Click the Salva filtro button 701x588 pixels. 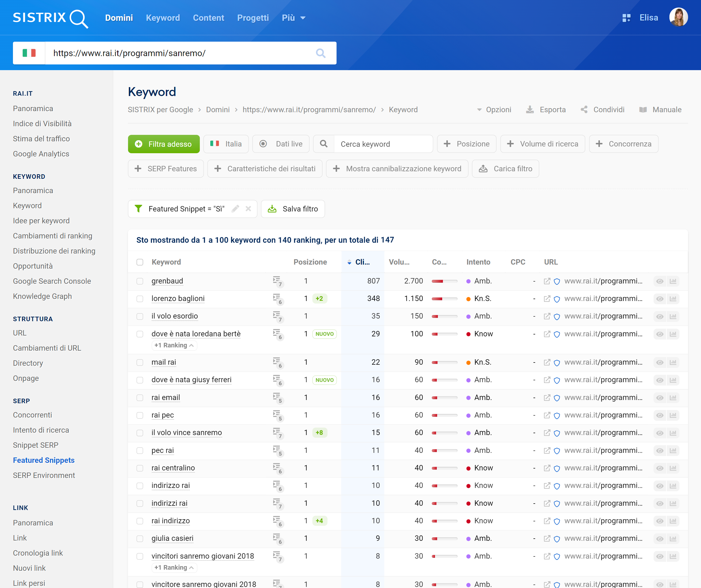point(293,209)
